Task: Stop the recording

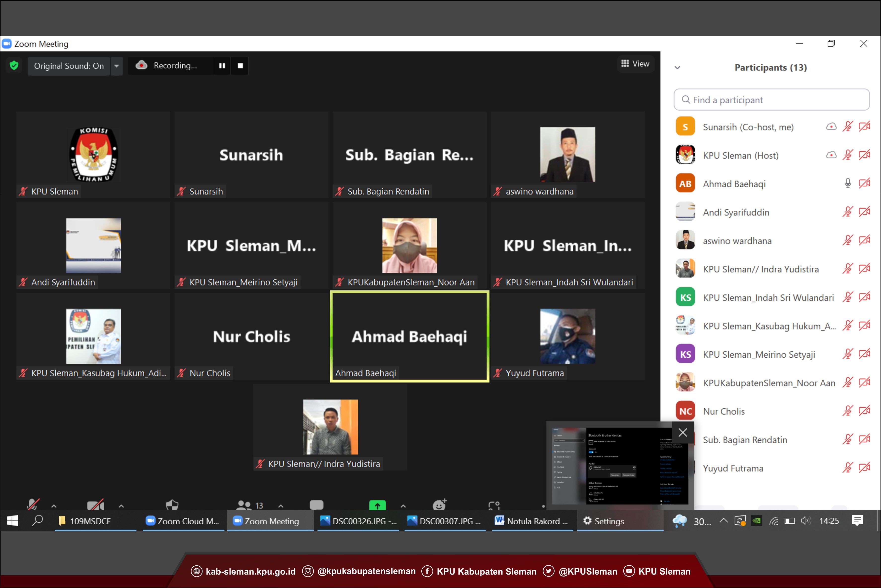Action: pos(240,66)
